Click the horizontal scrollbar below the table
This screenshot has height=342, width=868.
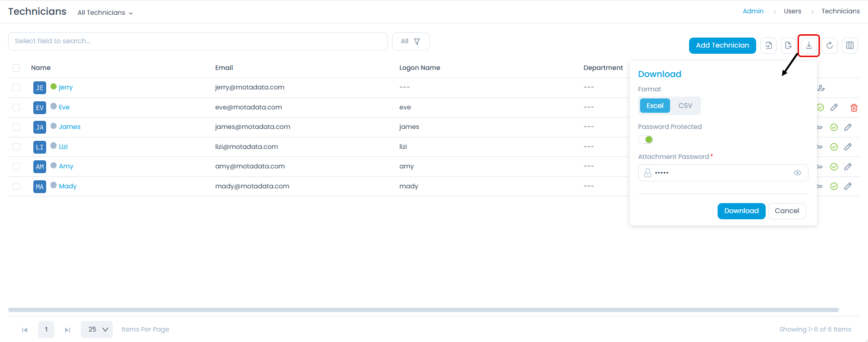click(x=423, y=310)
